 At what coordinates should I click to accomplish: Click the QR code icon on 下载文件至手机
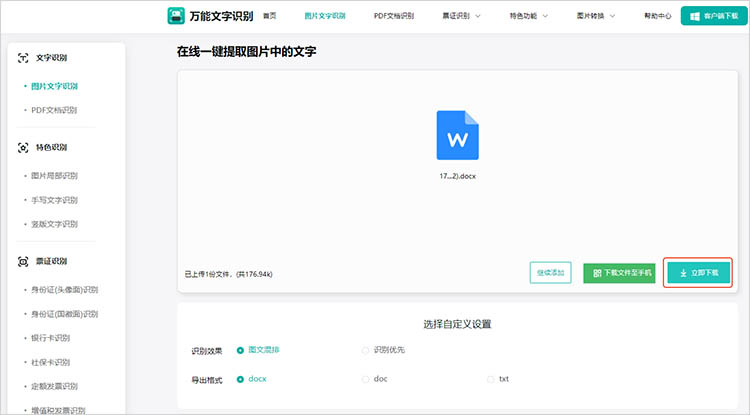[597, 273]
